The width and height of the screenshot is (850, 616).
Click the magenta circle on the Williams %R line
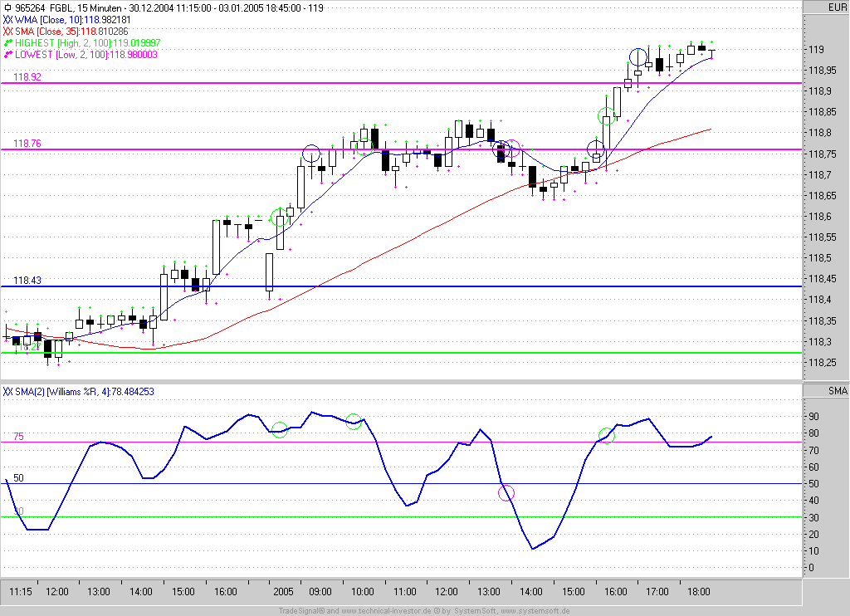click(x=506, y=493)
